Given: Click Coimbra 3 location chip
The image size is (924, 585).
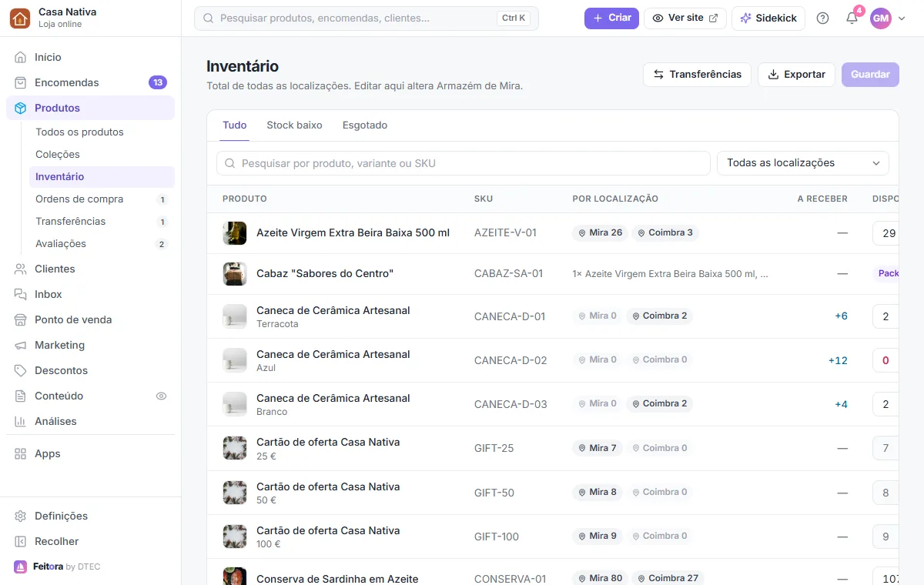Looking at the screenshot, I should pyautogui.click(x=665, y=232).
